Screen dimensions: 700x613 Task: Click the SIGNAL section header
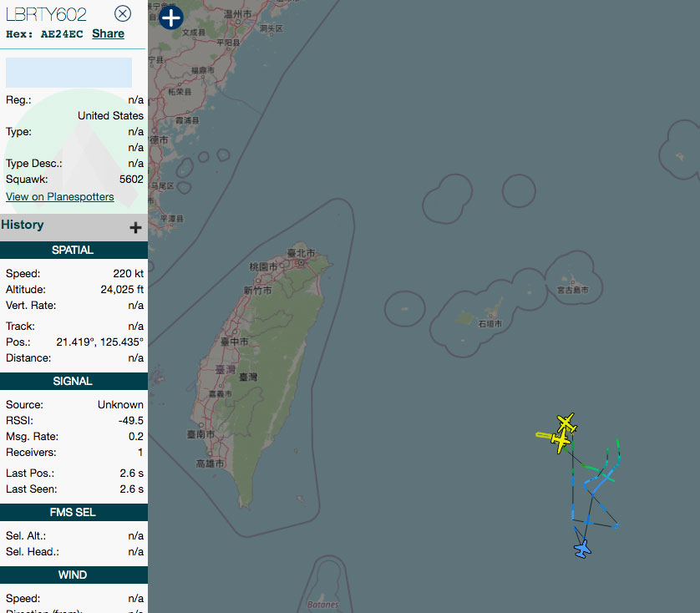tap(74, 382)
